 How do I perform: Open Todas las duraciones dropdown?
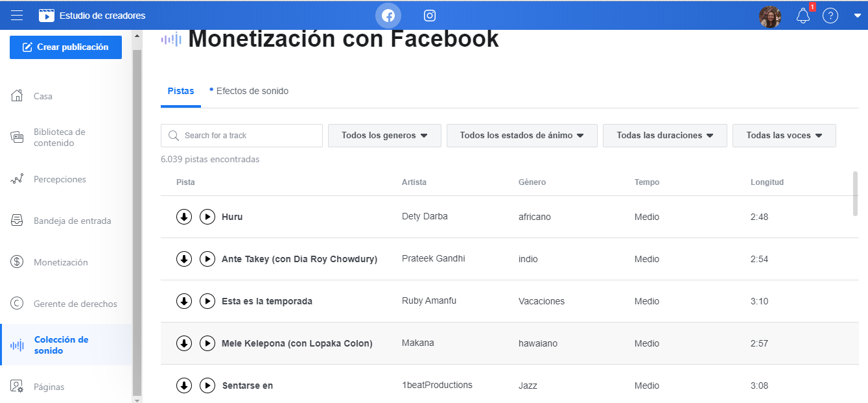pyautogui.click(x=665, y=136)
